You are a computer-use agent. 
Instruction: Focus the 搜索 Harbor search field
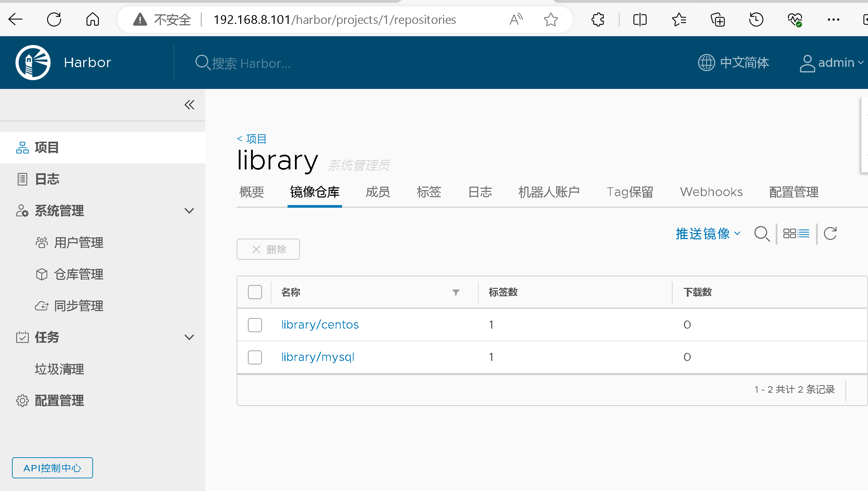251,63
